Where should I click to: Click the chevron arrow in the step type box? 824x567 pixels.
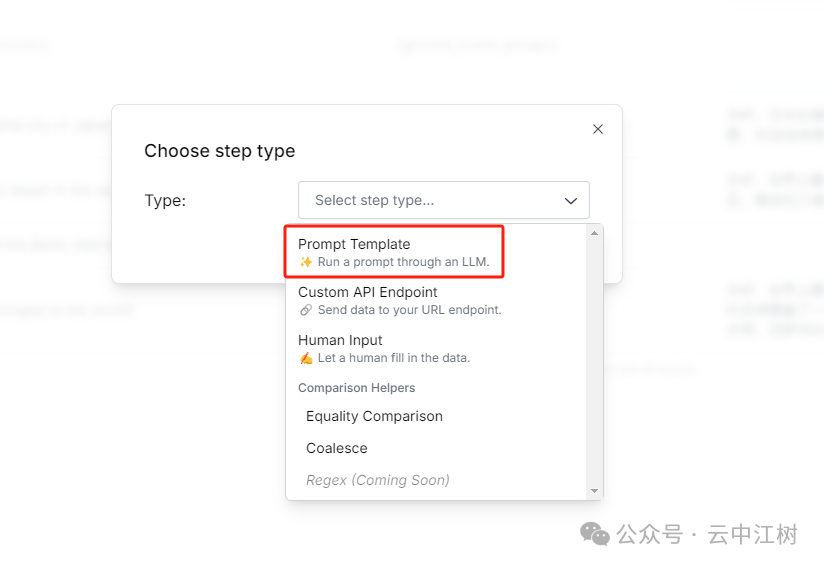pyautogui.click(x=571, y=201)
